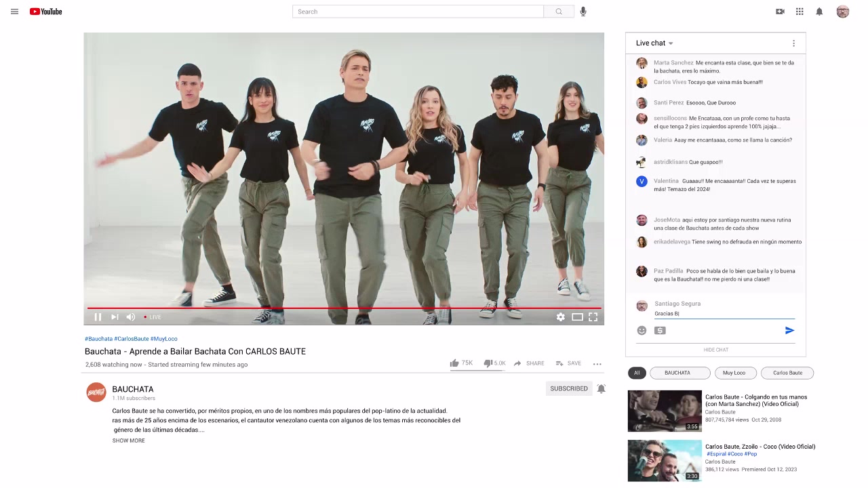Screen dimensions: 868x488
Task: Open the YouTube apps grid
Action: (800, 12)
